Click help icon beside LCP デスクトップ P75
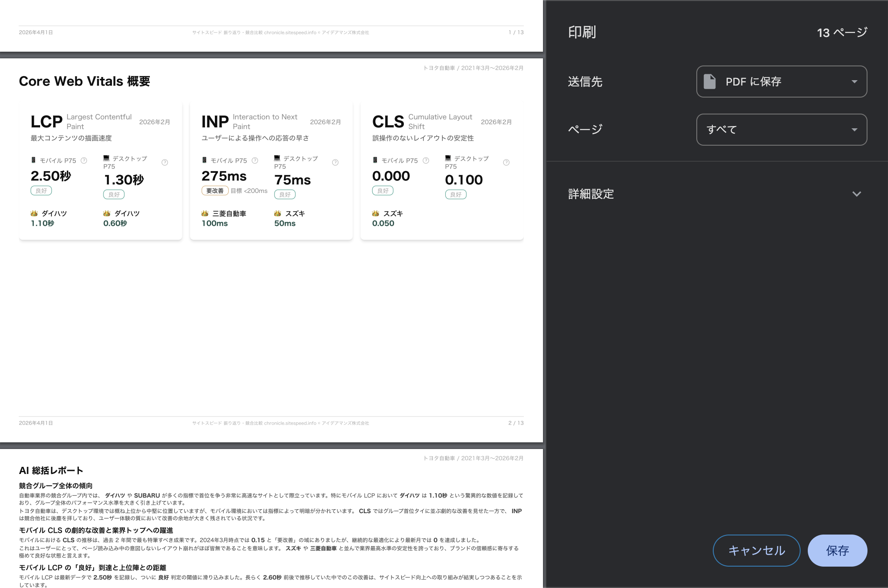The height and width of the screenshot is (588, 888). [x=164, y=163]
